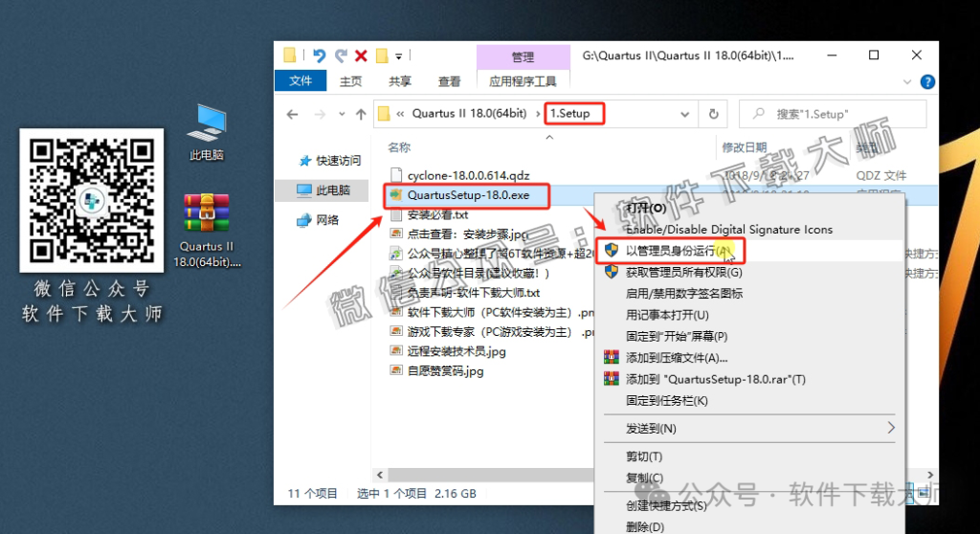Screen dimensions: 980x534
Task: Click the QuartusSetup-18.0.exe file icon
Action: click(395, 195)
